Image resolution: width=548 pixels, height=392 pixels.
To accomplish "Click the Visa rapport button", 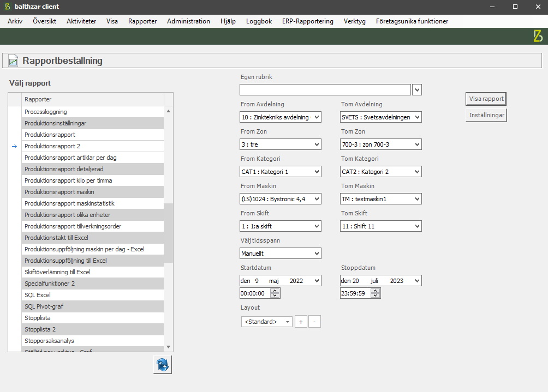I will [486, 99].
